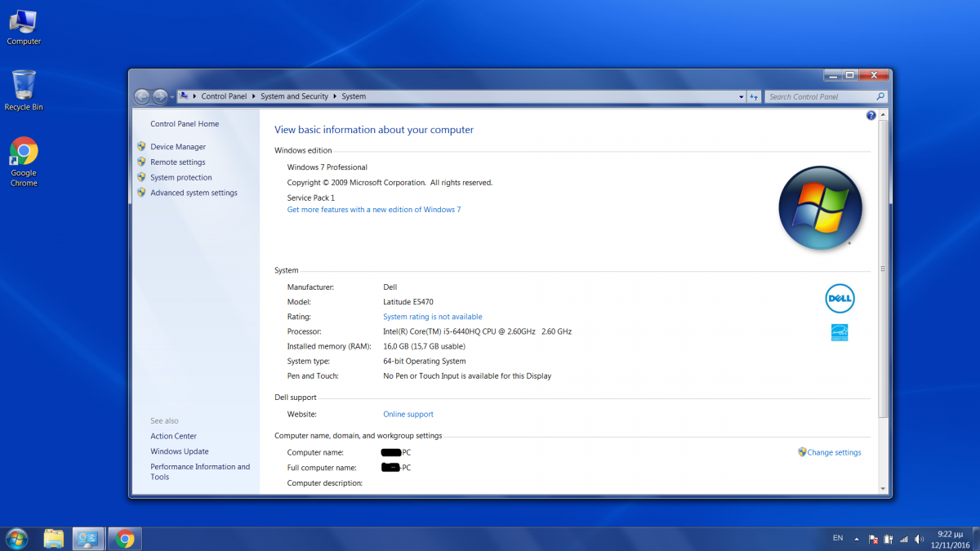The width and height of the screenshot is (980, 551).
Task: Click the Device Manager shield icon
Action: coord(141,147)
